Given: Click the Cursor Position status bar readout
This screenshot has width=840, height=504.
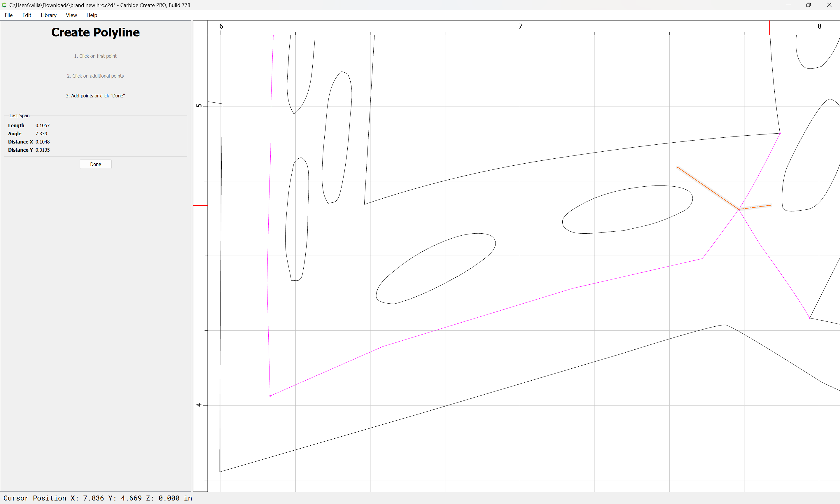Looking at the screenshot, I should pos(98,498).
